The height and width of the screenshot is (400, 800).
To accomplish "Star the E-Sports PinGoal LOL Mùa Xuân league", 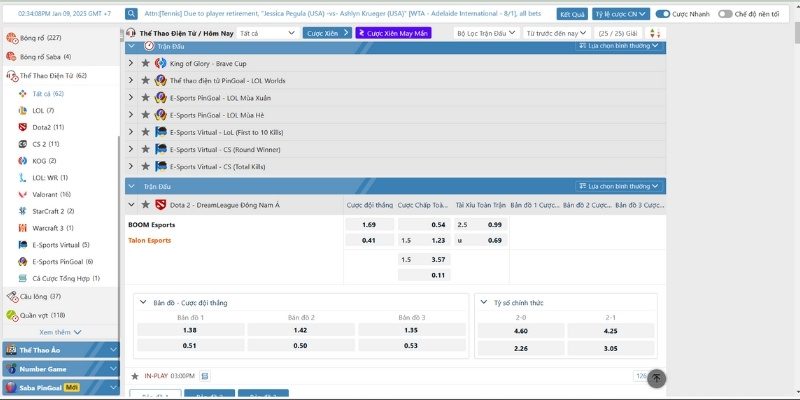I will [x=145, y=97].
